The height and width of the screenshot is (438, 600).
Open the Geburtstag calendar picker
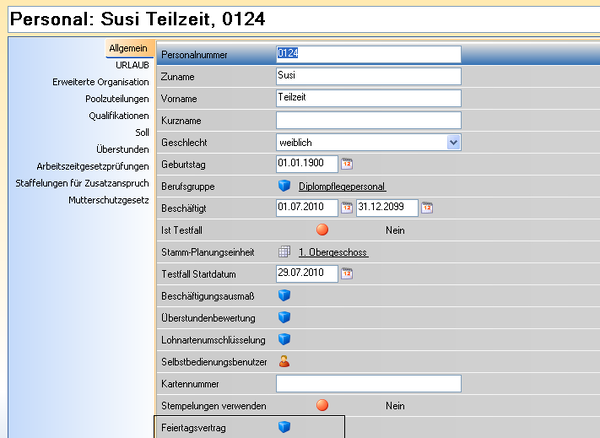coord(347,164)
